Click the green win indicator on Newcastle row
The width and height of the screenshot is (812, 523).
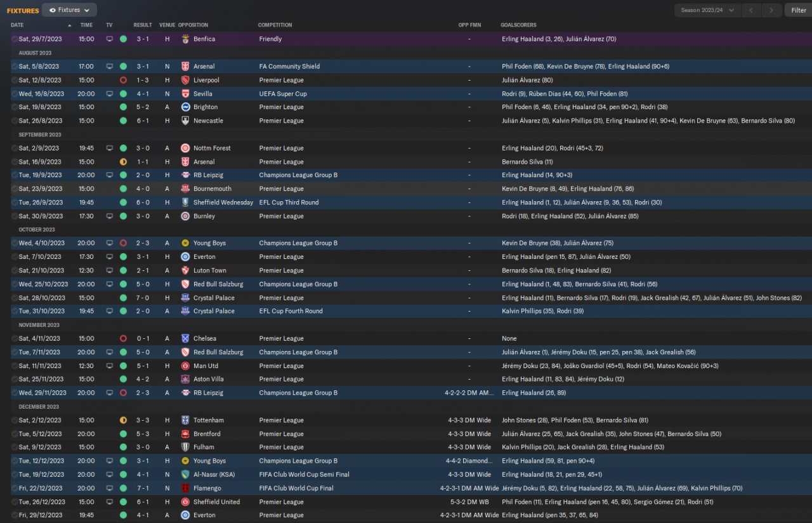click(x=123, y=121)
